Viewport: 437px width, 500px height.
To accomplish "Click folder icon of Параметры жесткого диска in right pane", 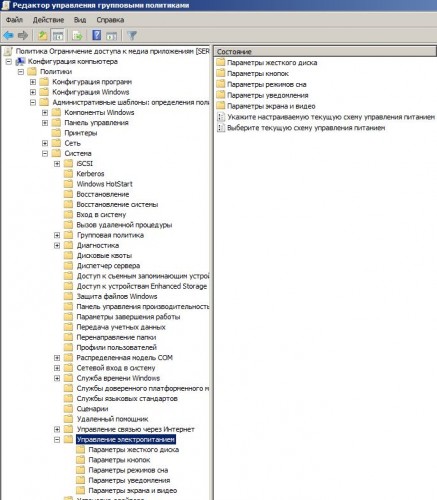I will 220,62.
